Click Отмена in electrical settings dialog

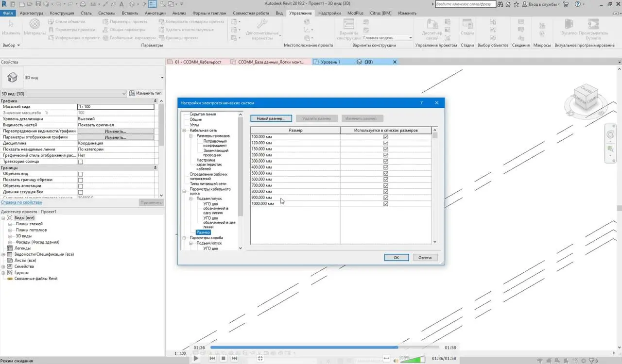[x=425, y=258]
